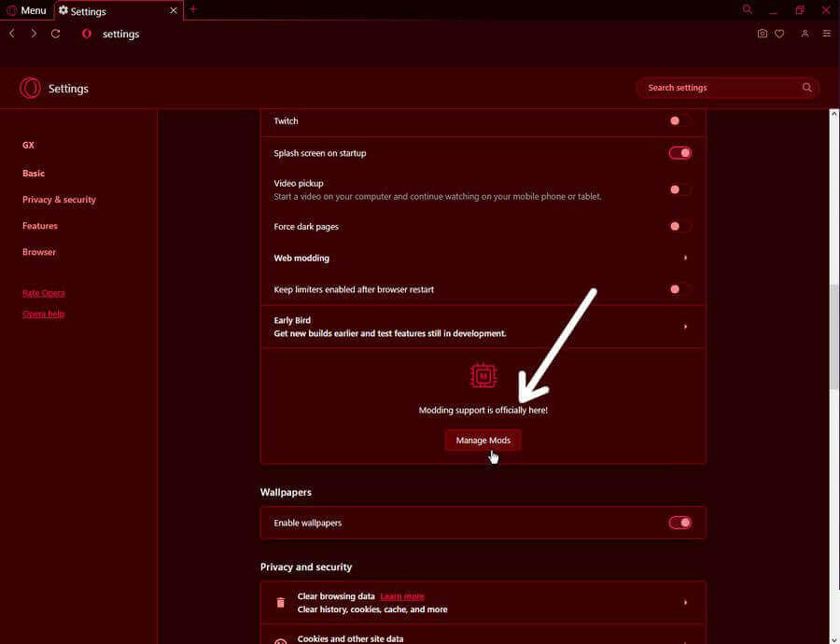Go to Privacy & security section

pos(59,200)
